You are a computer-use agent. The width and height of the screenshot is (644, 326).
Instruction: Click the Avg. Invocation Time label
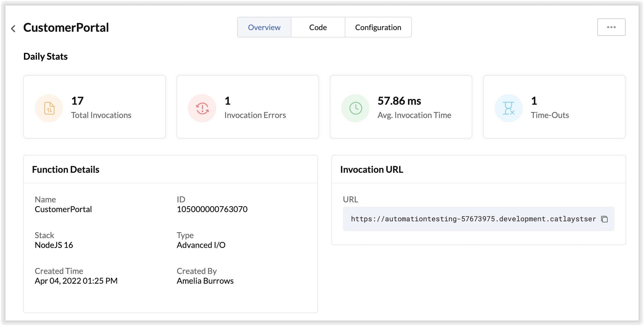(415, 115)
